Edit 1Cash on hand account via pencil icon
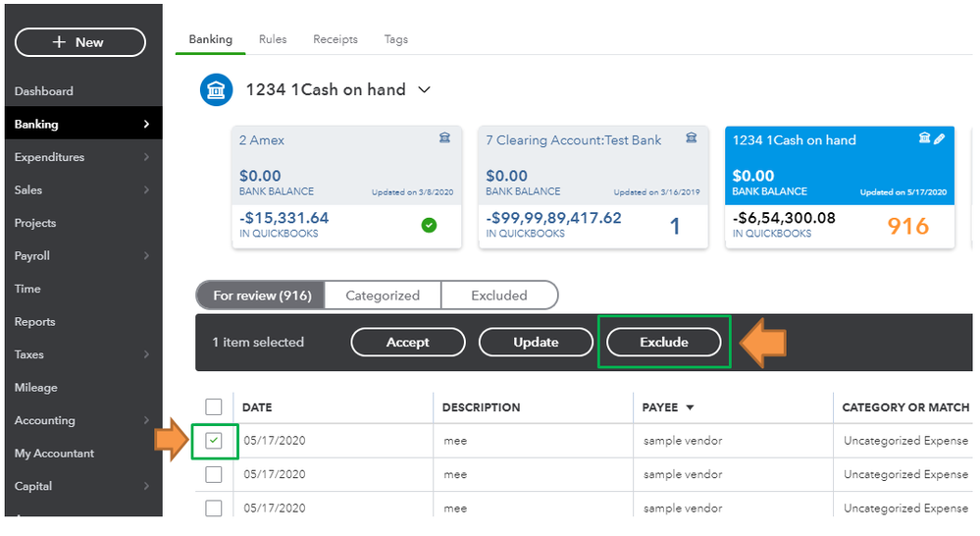The height and width of the screenshot is (536, 980). pyautogui.click(x=940, y=138)
